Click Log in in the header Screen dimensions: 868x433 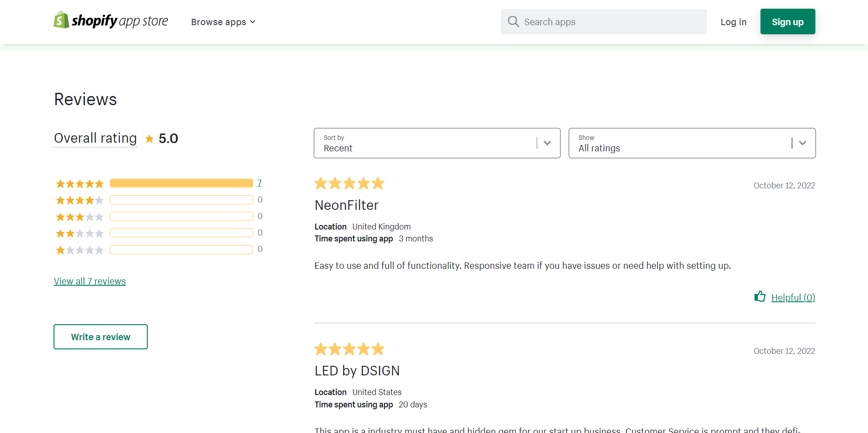tap(733, 22)
